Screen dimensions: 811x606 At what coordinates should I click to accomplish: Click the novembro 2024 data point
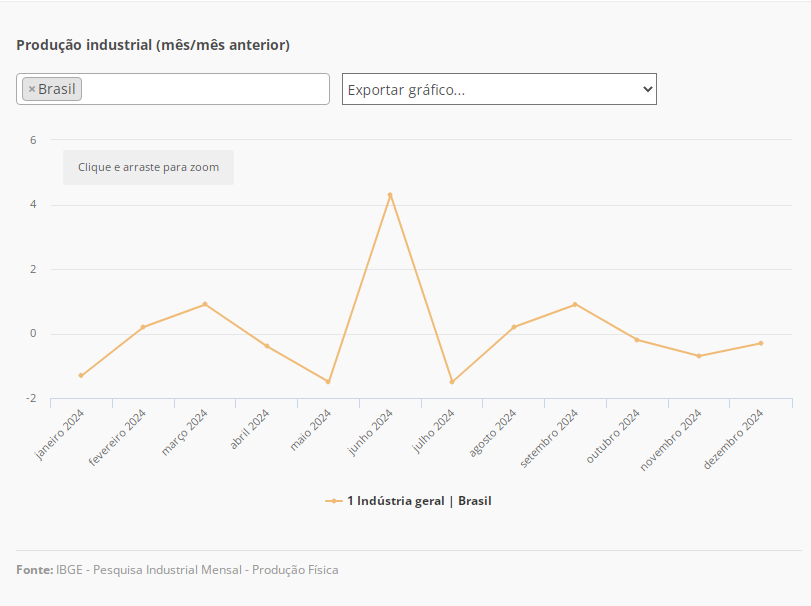[699, 356]
